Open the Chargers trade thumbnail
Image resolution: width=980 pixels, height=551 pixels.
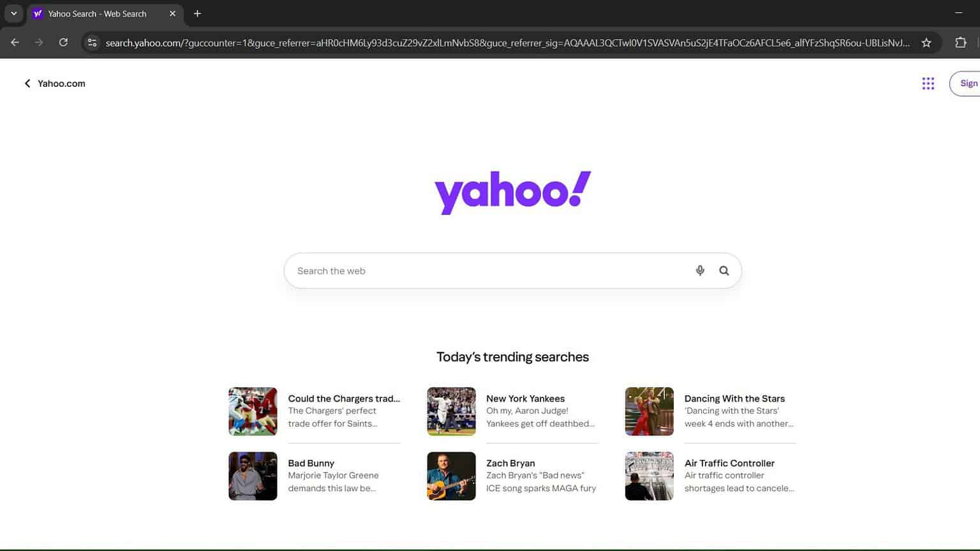tap(253, 411)
